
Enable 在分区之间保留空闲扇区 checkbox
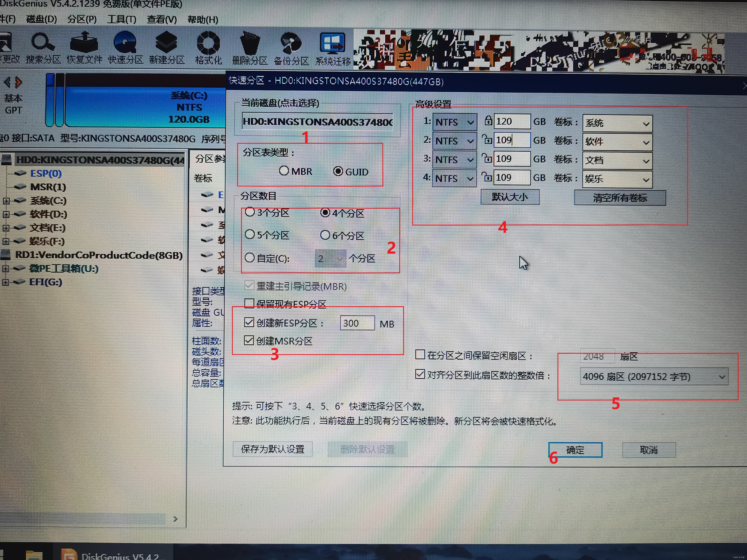tap(420, 355)
